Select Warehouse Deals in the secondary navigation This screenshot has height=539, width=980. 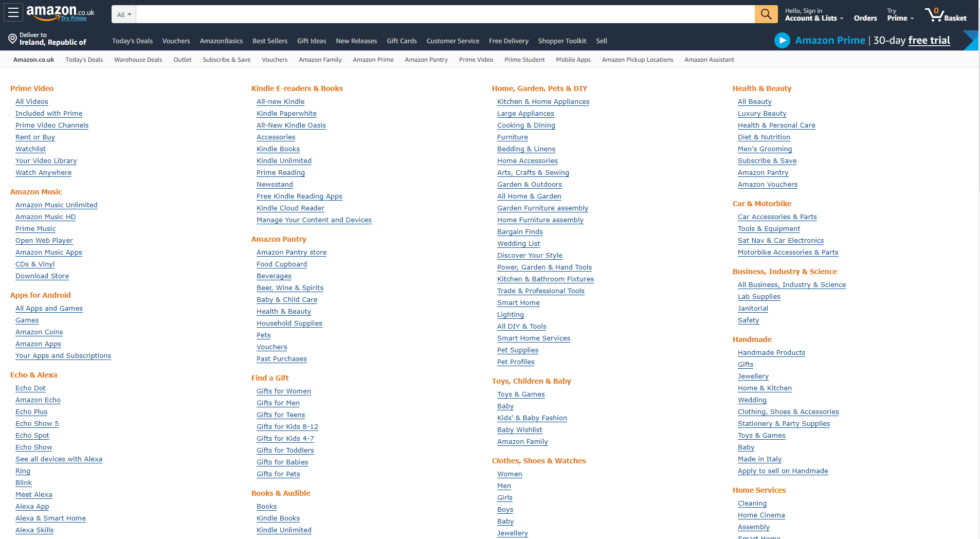[137, 59]
